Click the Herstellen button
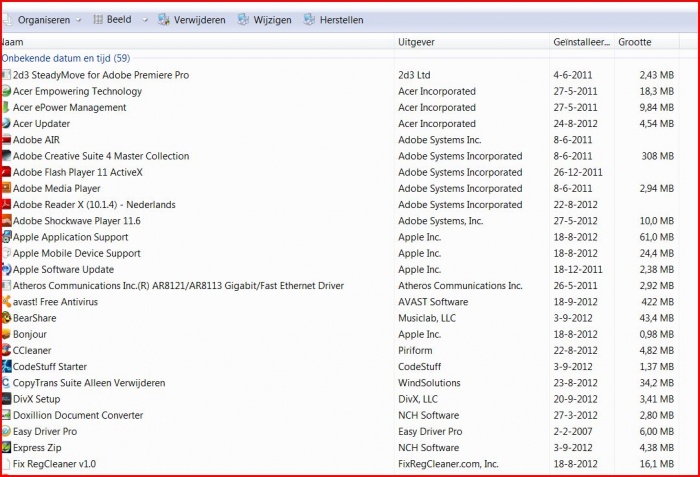 [x=333, y=20]
